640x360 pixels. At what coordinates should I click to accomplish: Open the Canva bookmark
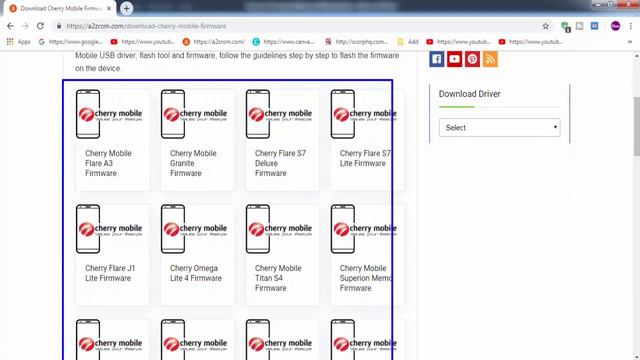[x=284, y=42]
